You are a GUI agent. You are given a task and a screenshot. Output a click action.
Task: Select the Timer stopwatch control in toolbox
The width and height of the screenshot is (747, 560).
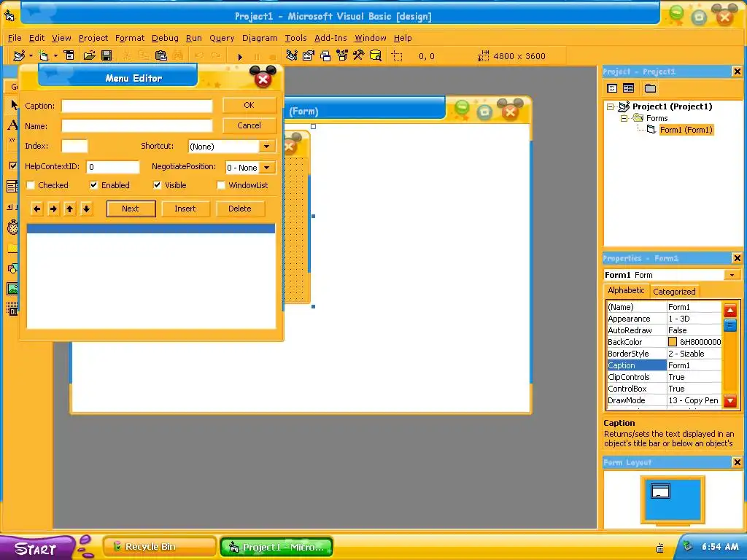point(12,227)
